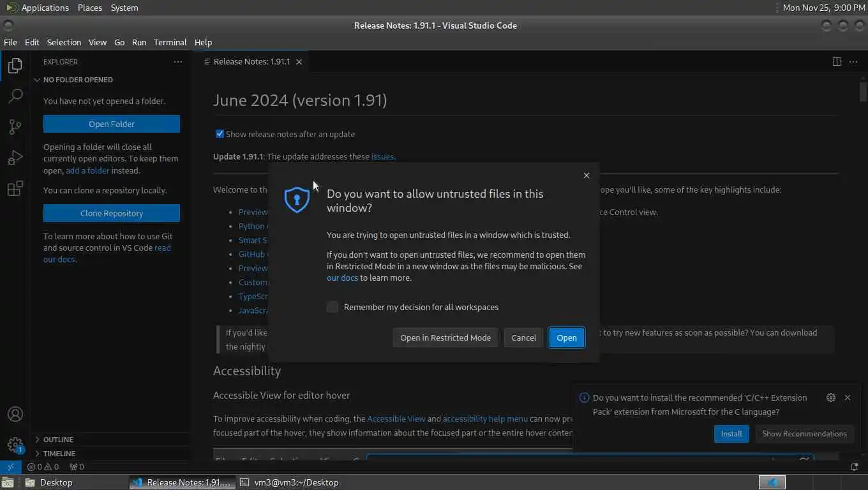Click the split editor right icon

[837, 62]
